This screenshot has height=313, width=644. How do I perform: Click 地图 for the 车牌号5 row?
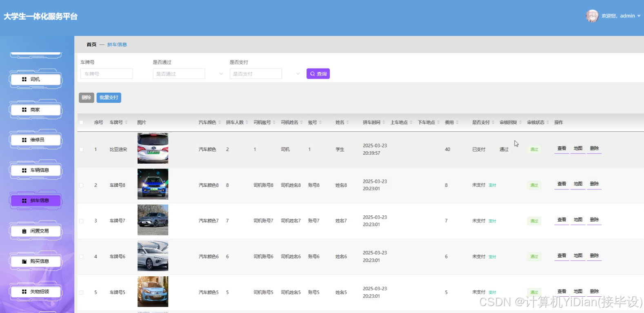pyautogui.click(x=578, y=291)
